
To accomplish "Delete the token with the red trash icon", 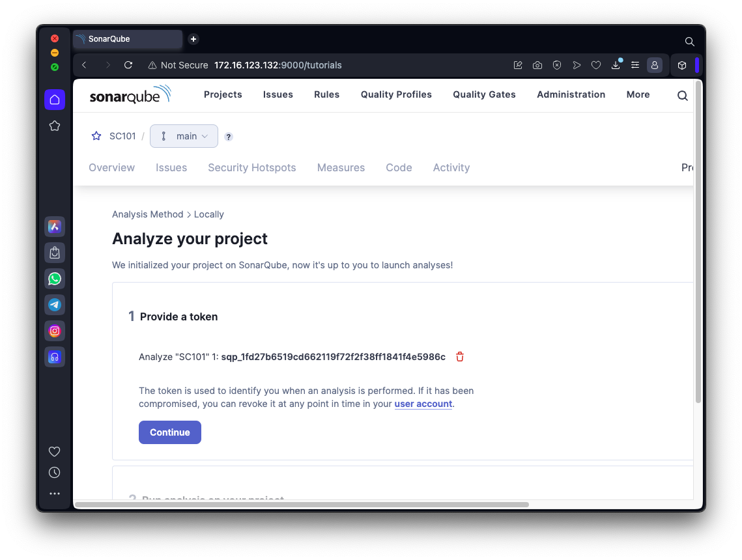I will click(459, 357).
